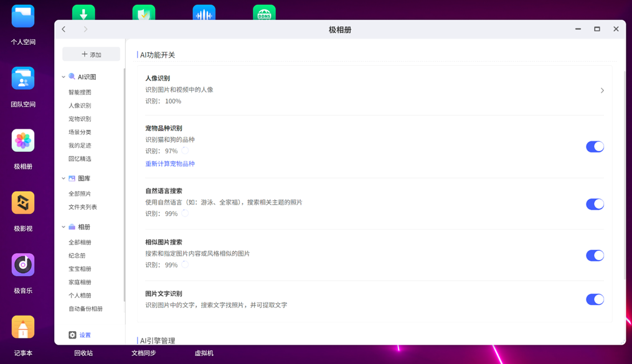Toggle 自然语言搜索 switch
The width and height of the screenshot is (632, 364).
595,204
